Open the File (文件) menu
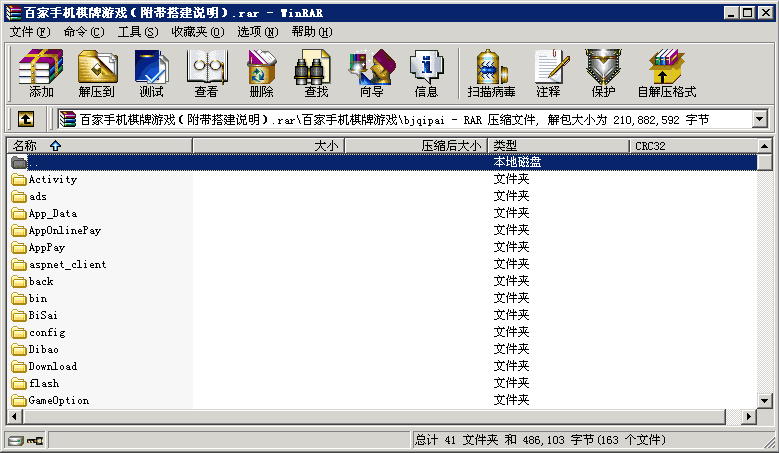 (x=28, y=32)
